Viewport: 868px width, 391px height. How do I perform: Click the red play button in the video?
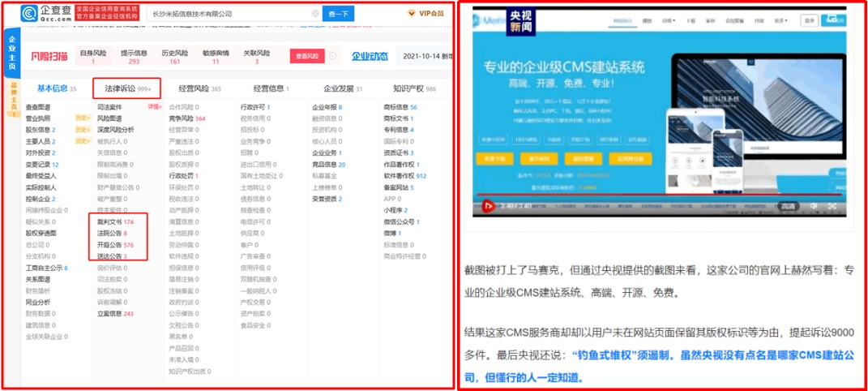[x=488, y=206]
